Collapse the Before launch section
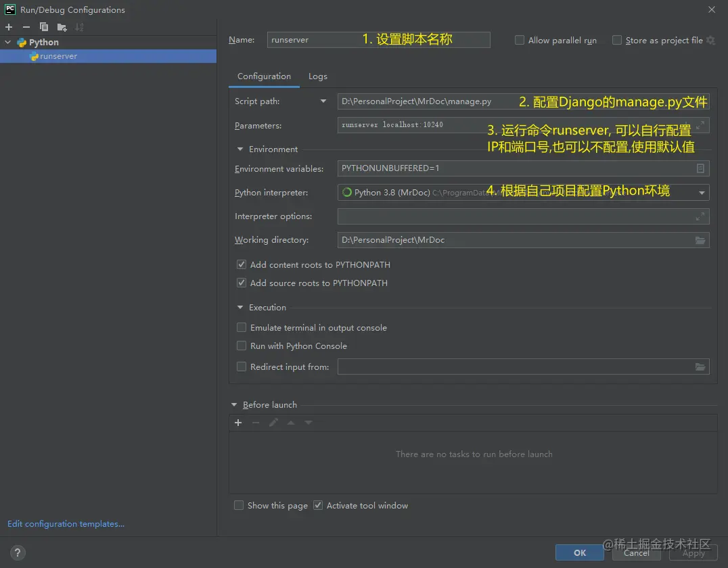The height and width of the screenshot is (568, 728). point(234,404)
